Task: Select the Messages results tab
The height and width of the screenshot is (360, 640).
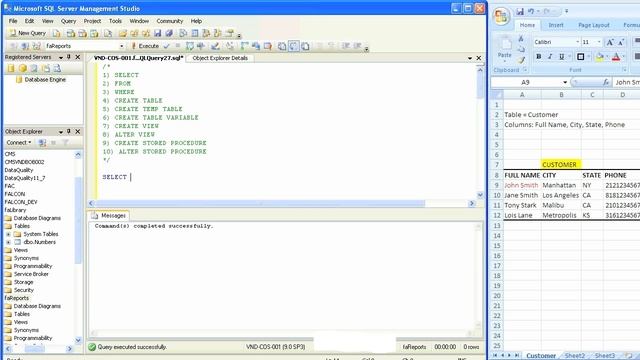Action: [109, 215]
